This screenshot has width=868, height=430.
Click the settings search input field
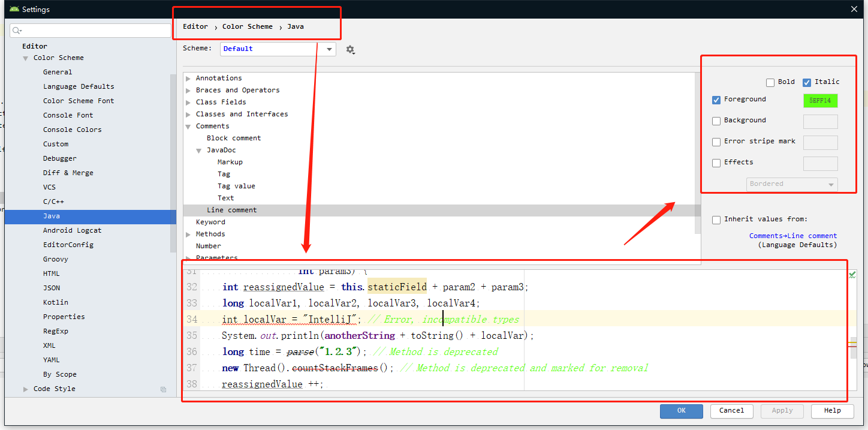point(91,31)
